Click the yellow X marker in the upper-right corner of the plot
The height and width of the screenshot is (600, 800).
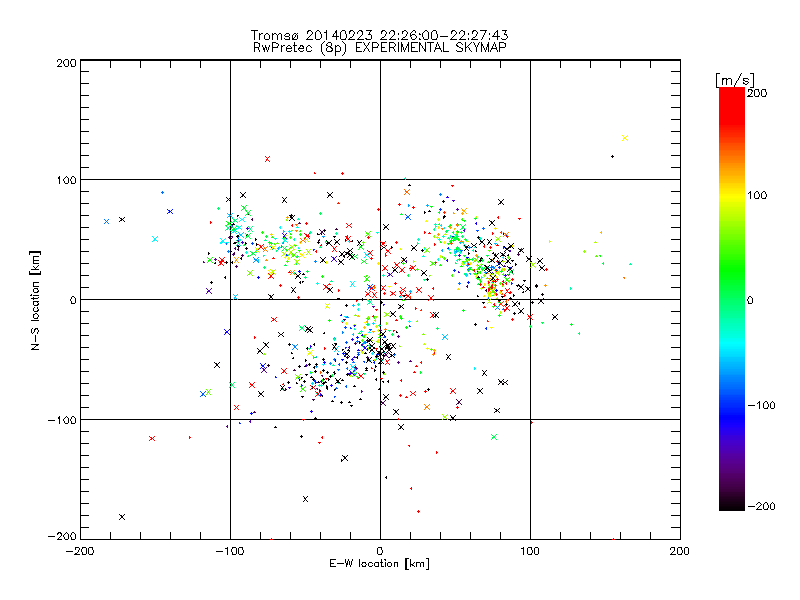coord(625,138)
